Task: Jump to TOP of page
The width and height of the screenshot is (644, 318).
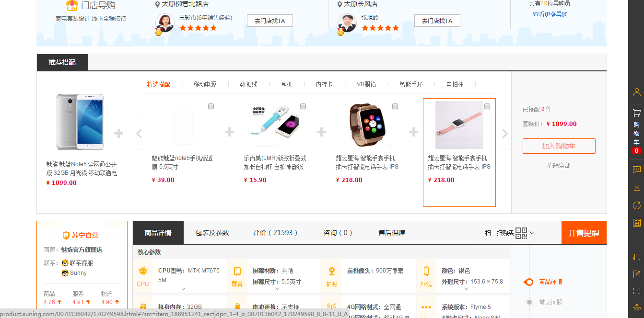Action: click(x=636, y=307)
